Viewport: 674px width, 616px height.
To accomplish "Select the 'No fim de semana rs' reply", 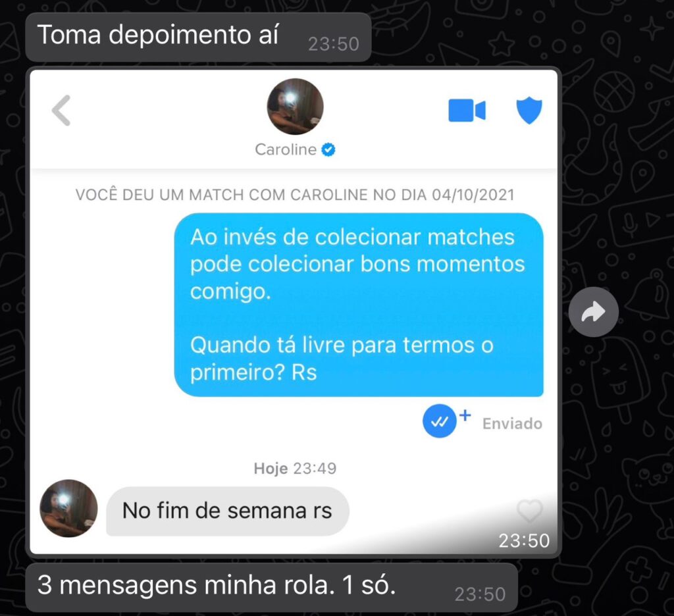I will click(227, 511).
